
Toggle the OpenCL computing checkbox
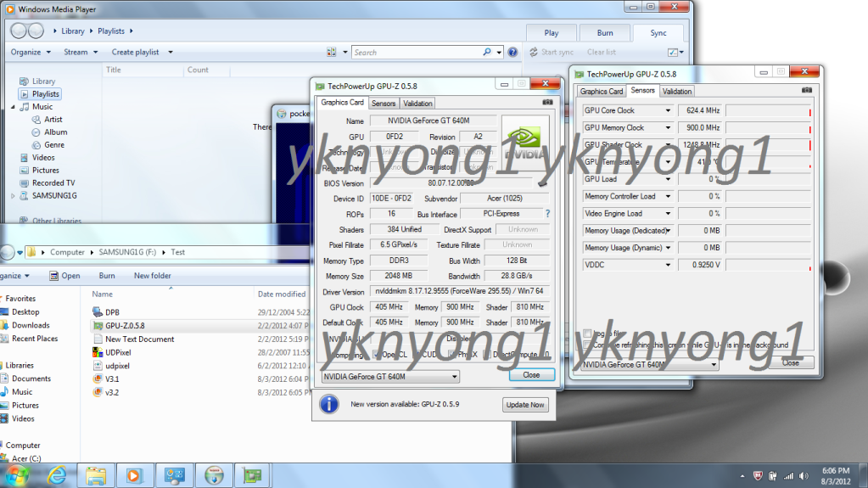tap(377, 355)
